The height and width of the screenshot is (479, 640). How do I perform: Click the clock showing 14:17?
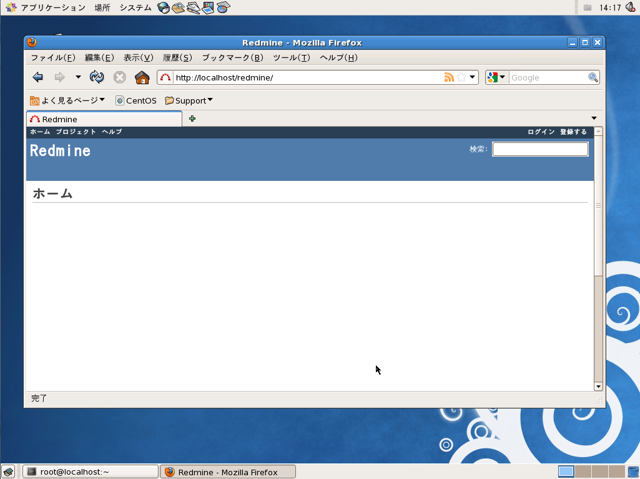[x=610, y=7]
